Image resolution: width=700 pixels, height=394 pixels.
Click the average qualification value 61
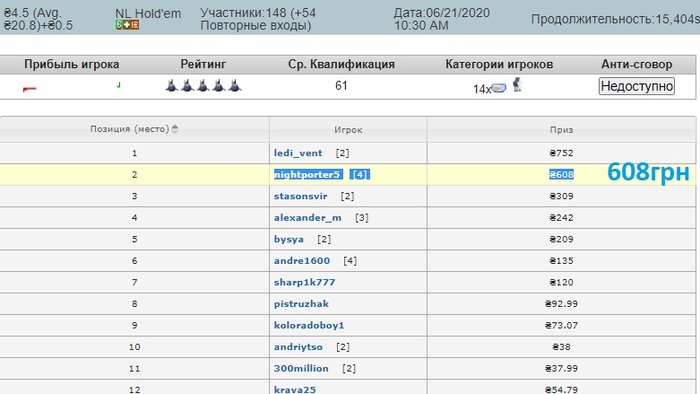(x=341, y=85)
